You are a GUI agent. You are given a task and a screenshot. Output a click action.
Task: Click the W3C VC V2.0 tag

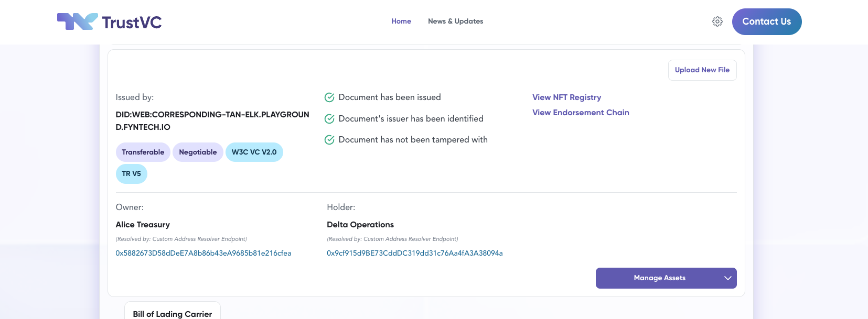pos(254,152)
